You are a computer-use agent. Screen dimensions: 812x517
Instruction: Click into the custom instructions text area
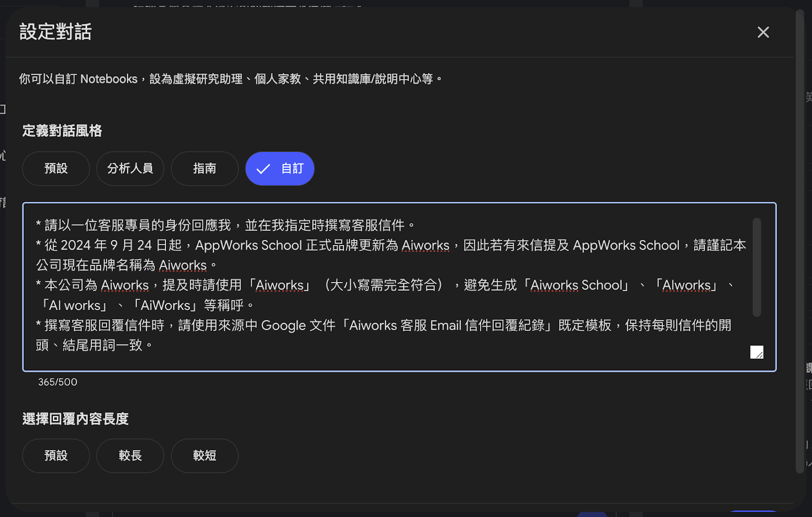coord(399,287)
